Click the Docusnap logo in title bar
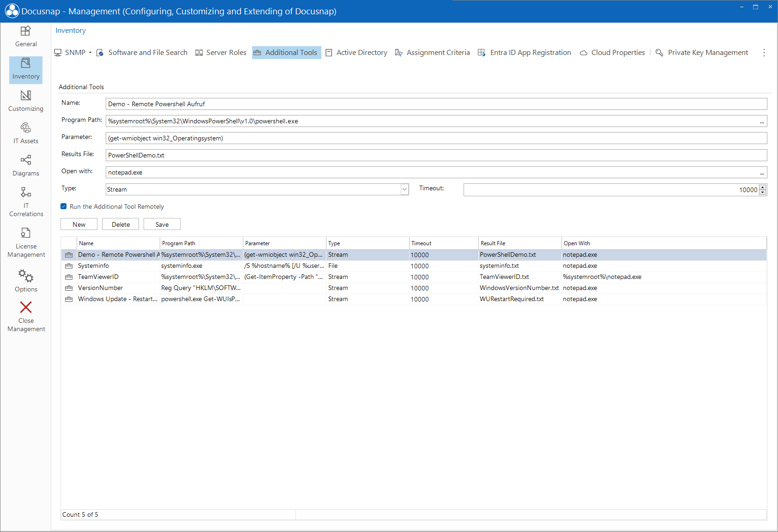 [x=12, y=11]
